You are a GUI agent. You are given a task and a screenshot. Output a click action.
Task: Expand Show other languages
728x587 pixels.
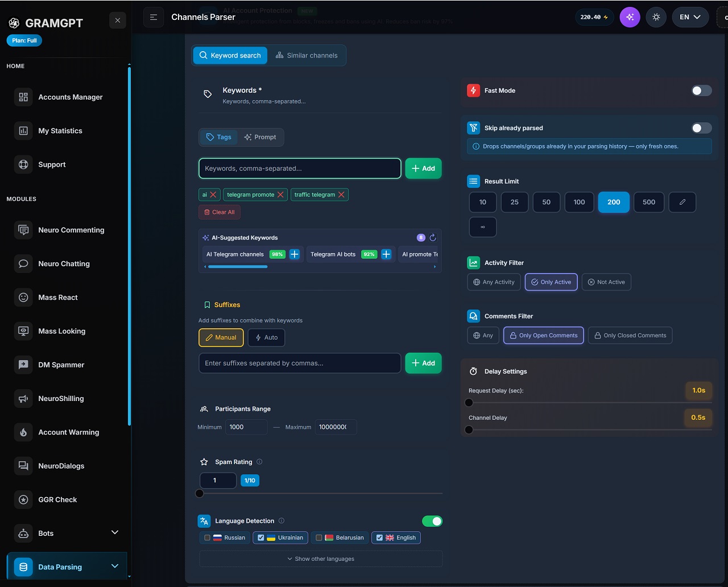click(x=321, y=559)
